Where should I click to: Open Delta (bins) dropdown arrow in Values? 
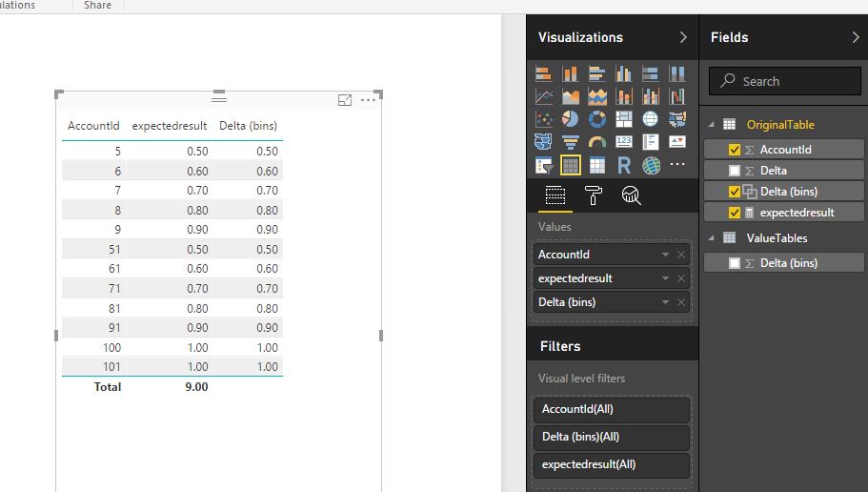pos(665,302)
